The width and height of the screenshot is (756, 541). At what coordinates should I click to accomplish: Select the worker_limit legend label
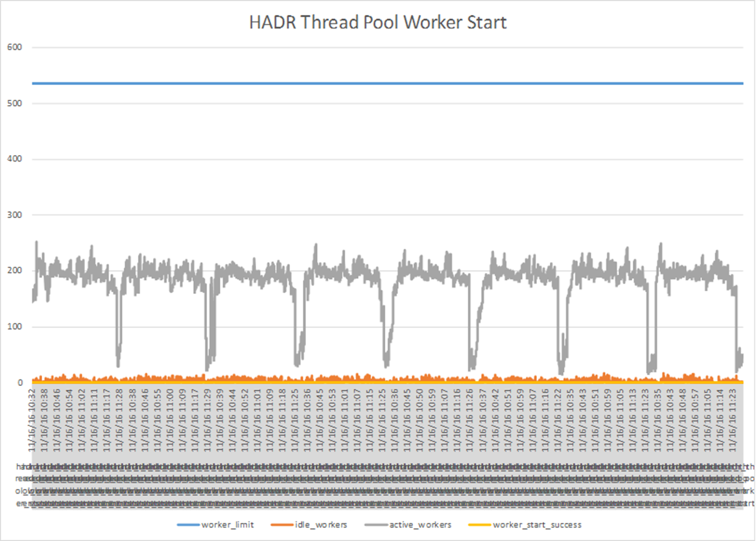[x=228, y=524]
